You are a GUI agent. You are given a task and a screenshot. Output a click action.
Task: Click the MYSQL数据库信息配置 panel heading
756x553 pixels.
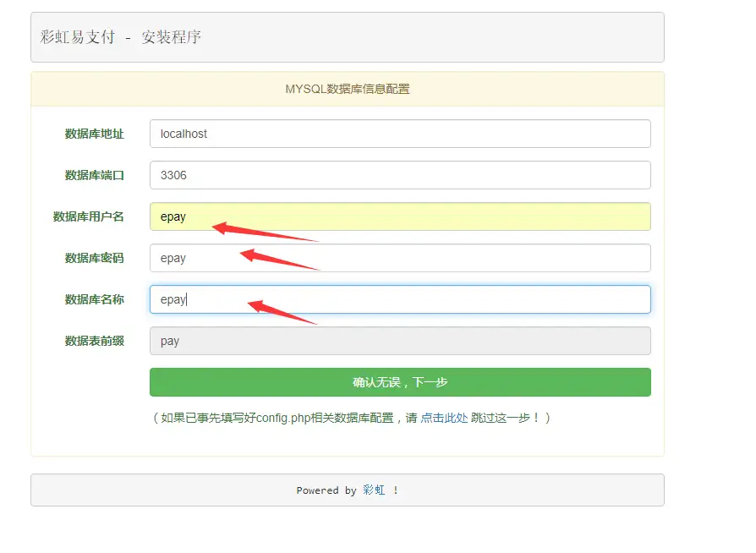click(347, 89)
